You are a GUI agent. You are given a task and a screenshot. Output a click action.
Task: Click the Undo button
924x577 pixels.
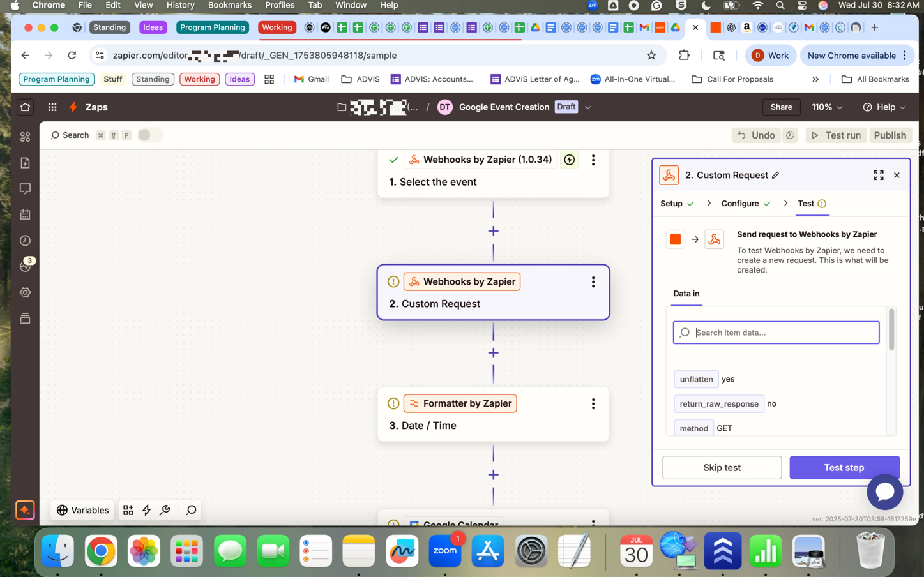tap(756, 135)
